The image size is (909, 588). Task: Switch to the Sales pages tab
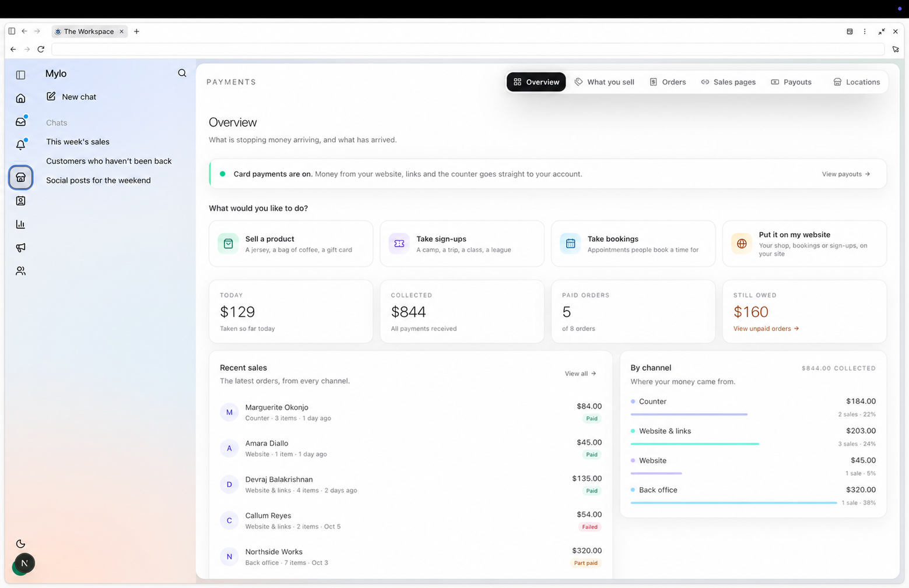pos(728,82)
